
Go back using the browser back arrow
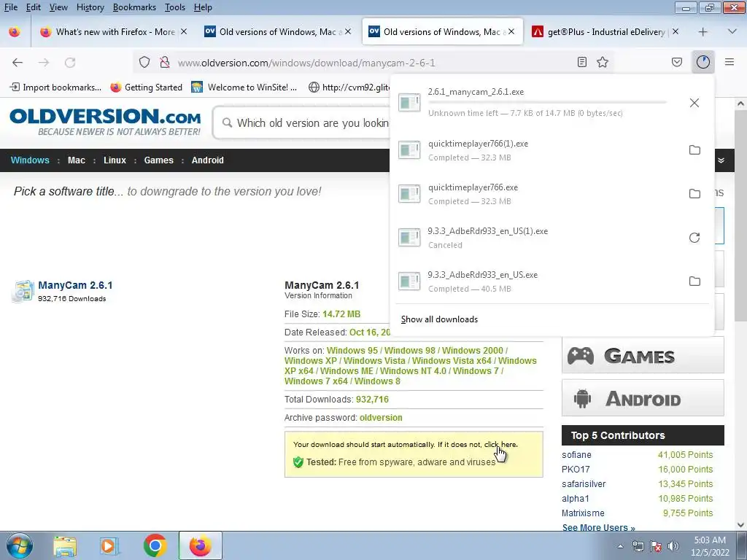18,63
